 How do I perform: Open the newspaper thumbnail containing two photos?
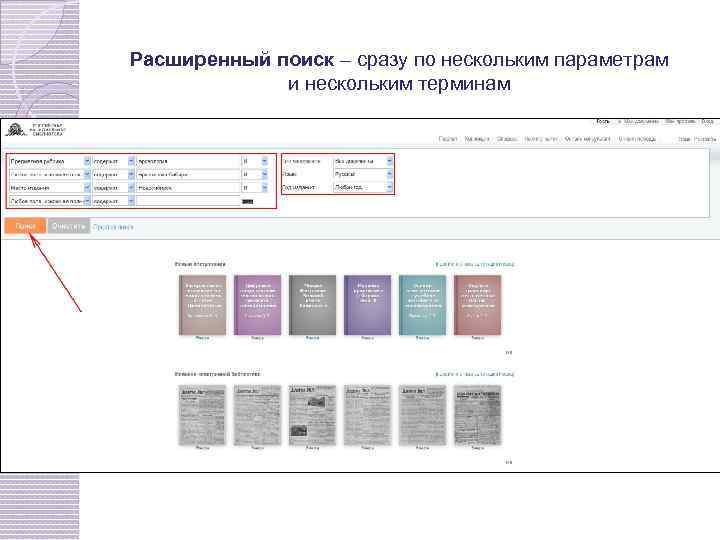point(312,415)
